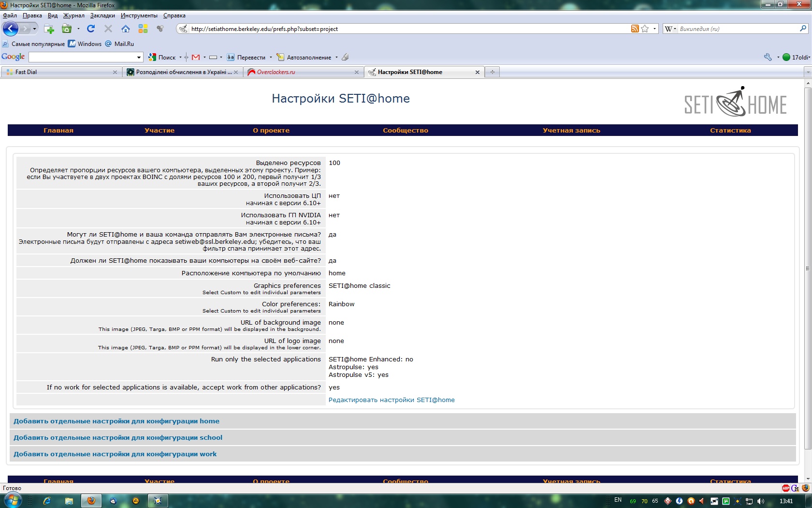Click the volume speaker tray icon
This screenshot has width=812, height=508.
[x=761, y=501]
